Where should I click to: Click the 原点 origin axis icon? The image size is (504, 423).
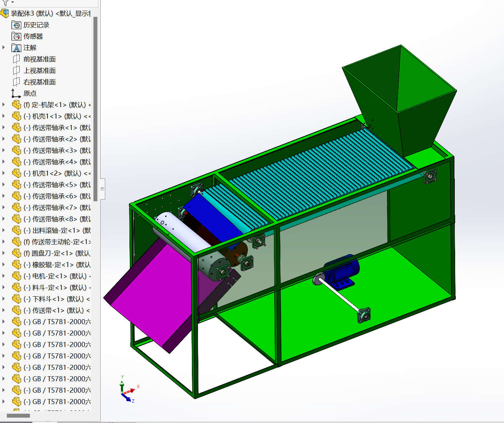point(16,94)
